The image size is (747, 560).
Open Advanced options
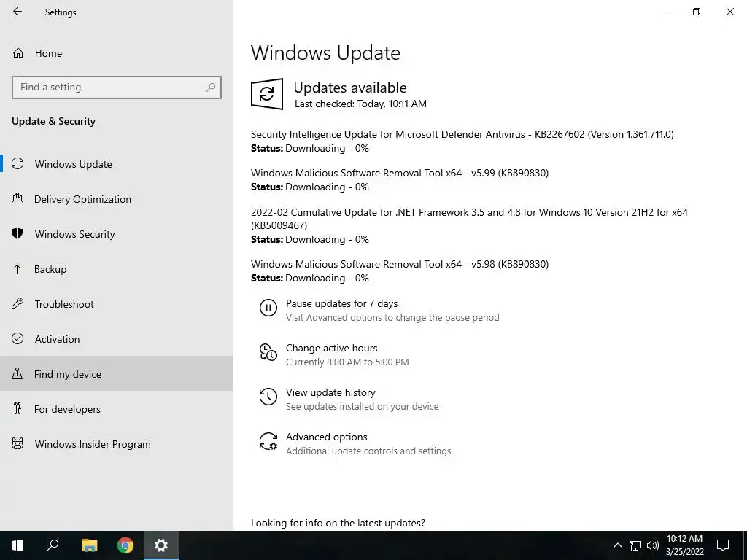(326, 437)
